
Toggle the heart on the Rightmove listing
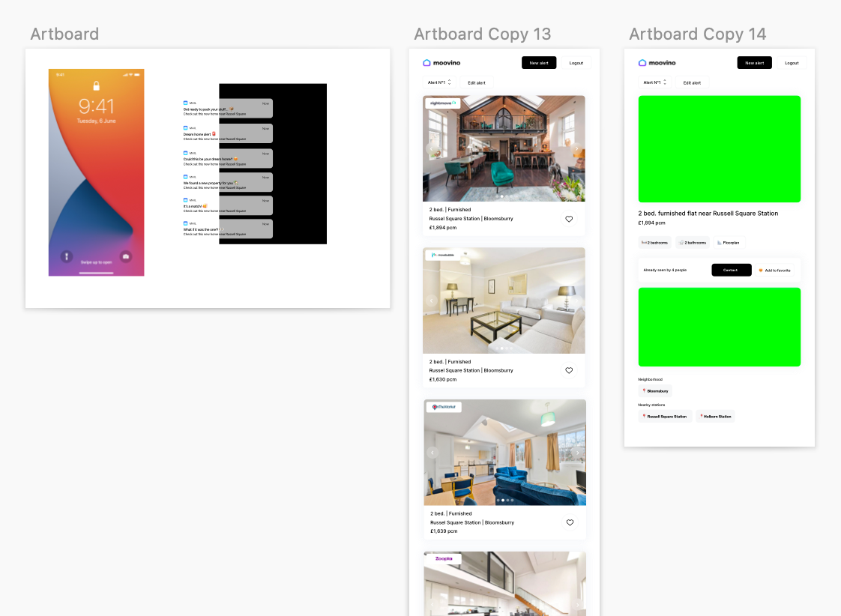tap(569, 219)
